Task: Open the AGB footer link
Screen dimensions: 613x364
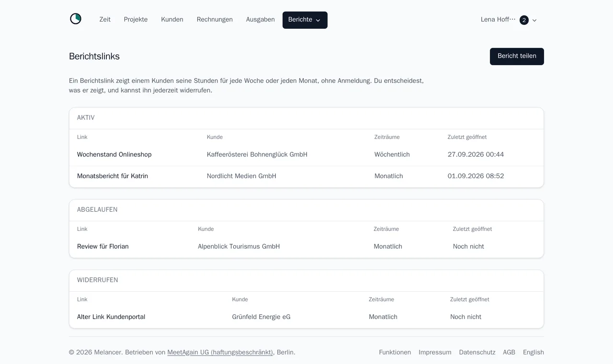Action: [509, 353]
